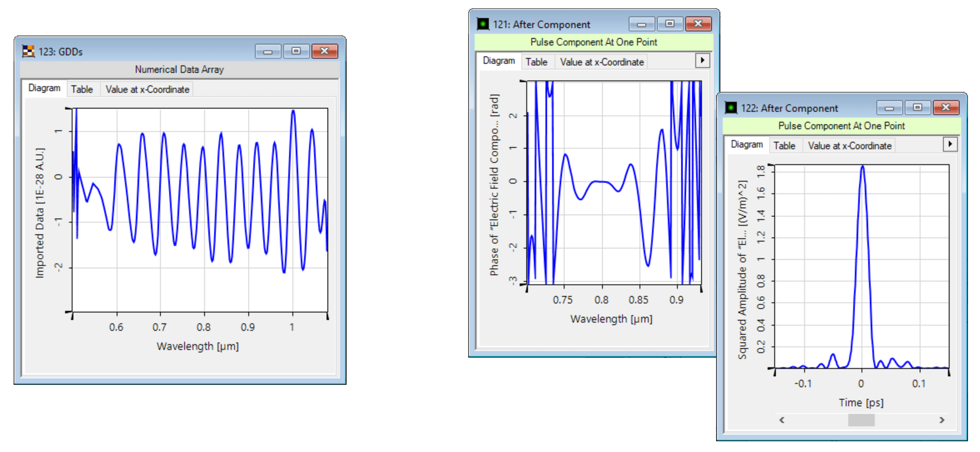
Task: Open Value at x-Coordinate tab in window 122
Action: point(850,145)
